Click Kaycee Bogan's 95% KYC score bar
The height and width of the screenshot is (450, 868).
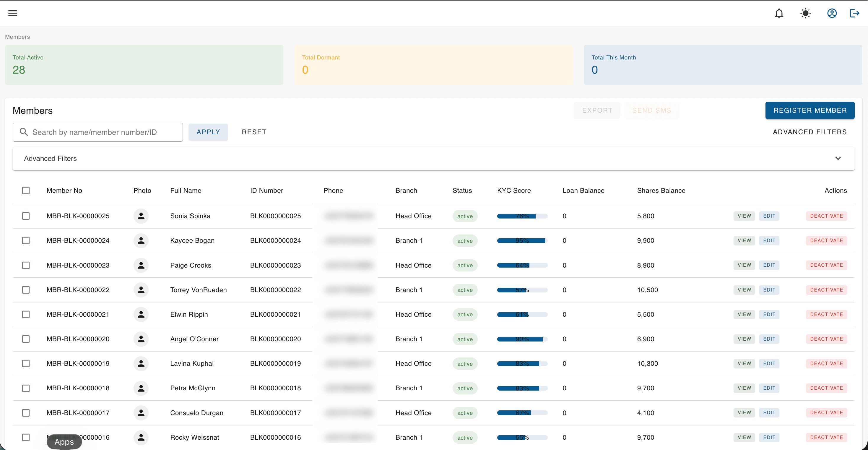[522, 241]
